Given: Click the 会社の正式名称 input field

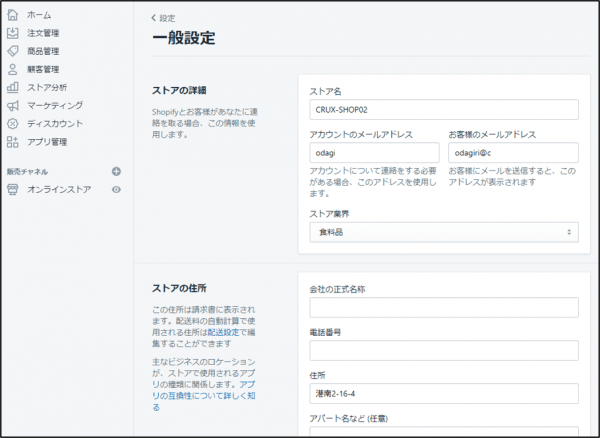Looking at the screenshot, I should point(444,308).
